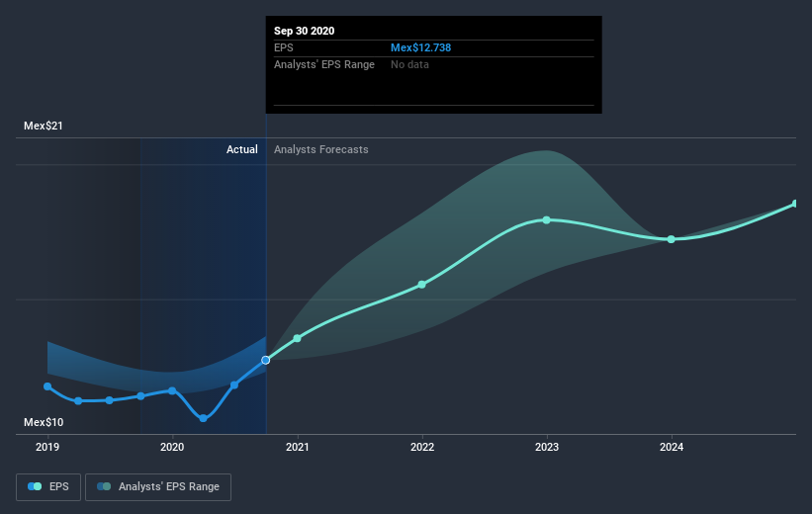Click the 2019 x-axis label
The width and height of the screenshot is (812, 514).
(x=47, y=447)
